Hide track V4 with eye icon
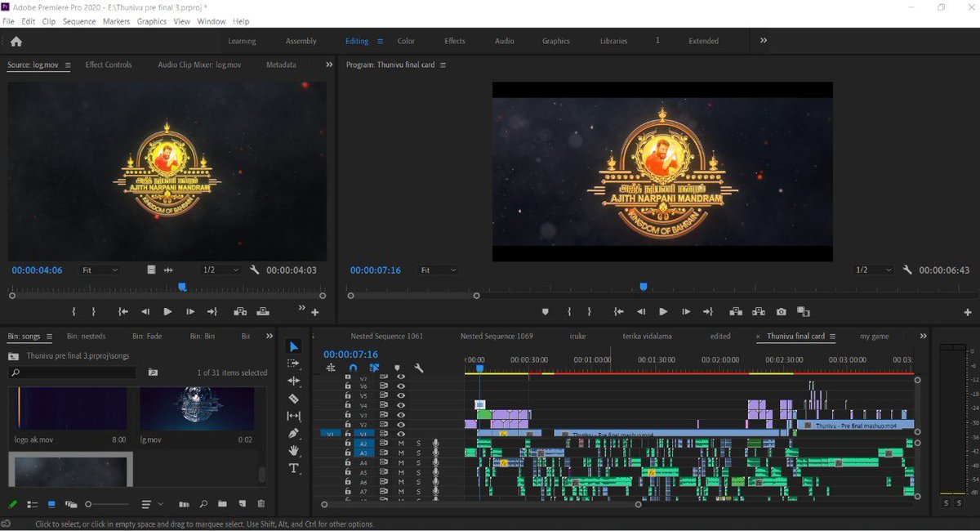The image size is (980, 531). tap(401, 405)
